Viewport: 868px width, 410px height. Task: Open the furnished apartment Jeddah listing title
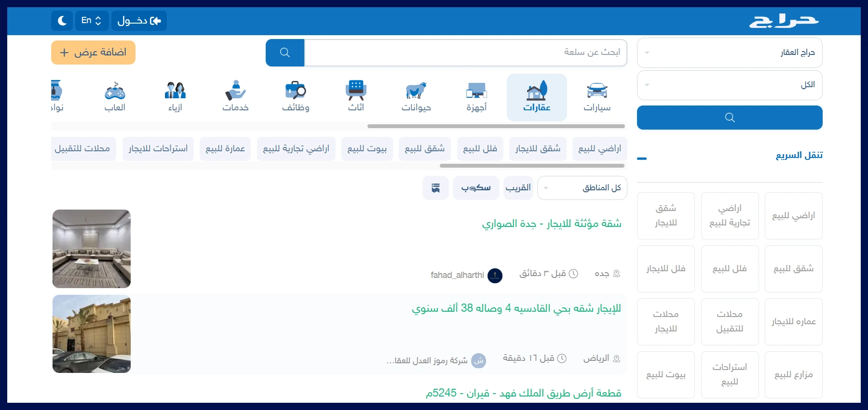[x=551, y=224]
